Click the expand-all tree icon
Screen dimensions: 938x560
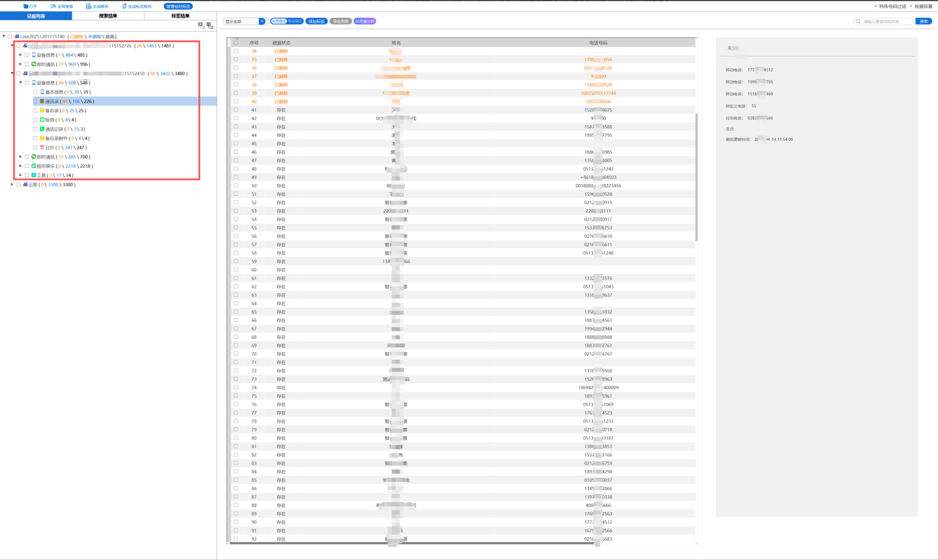point(209,25)
